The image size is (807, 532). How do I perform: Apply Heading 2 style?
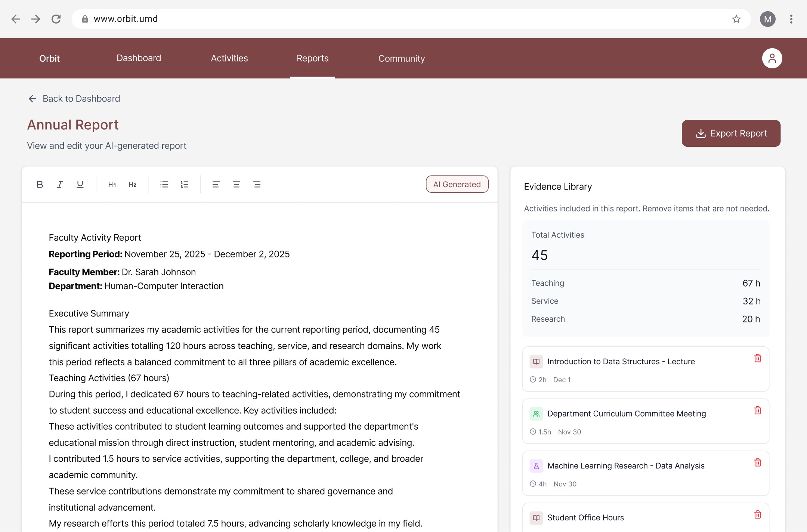point(132,184)
